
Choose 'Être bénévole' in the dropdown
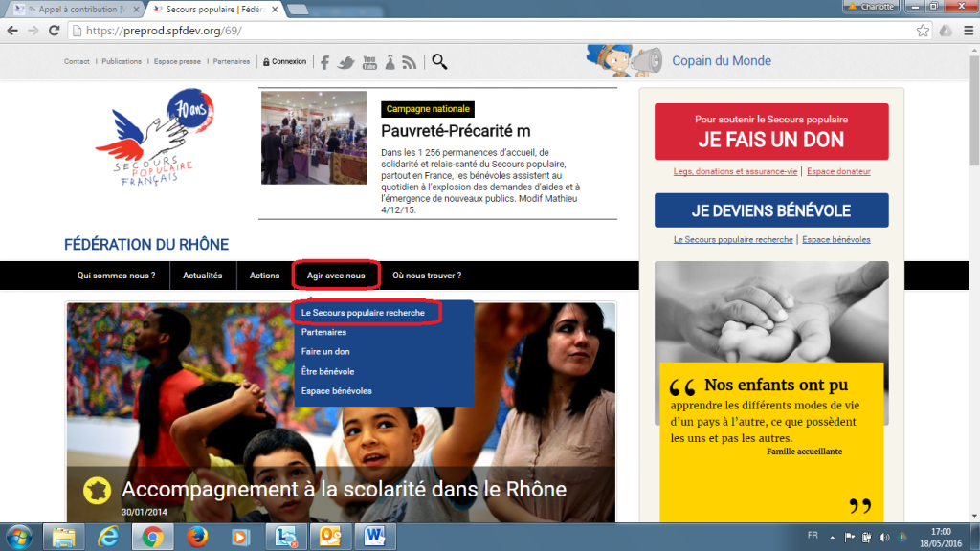click(x=327, y=371)
